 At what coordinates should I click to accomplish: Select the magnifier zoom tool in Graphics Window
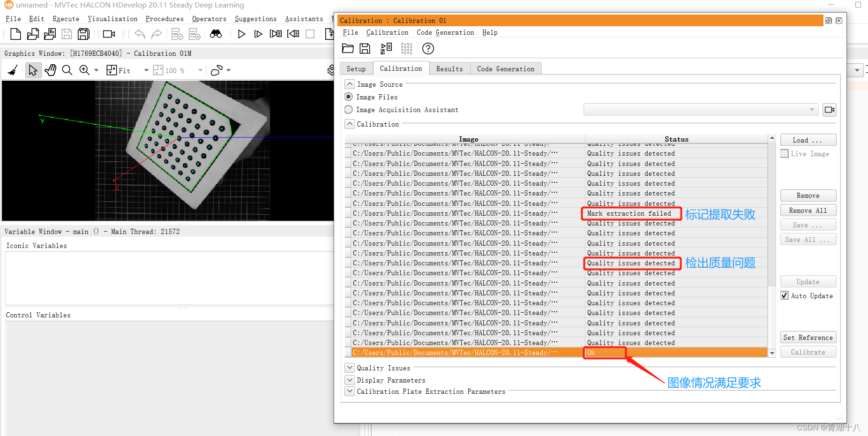[x=67, y=70]
